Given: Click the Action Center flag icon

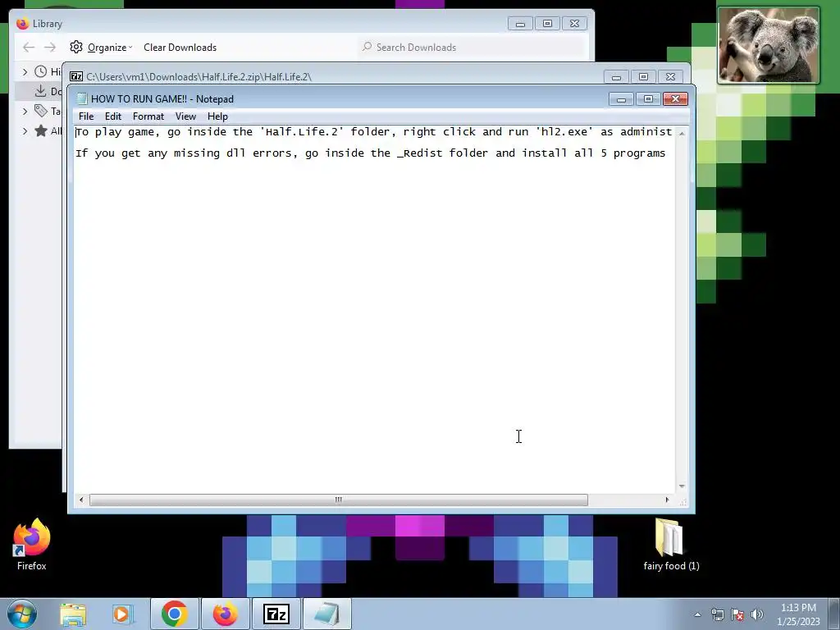Looking at the screenshot, I should 737,614.
